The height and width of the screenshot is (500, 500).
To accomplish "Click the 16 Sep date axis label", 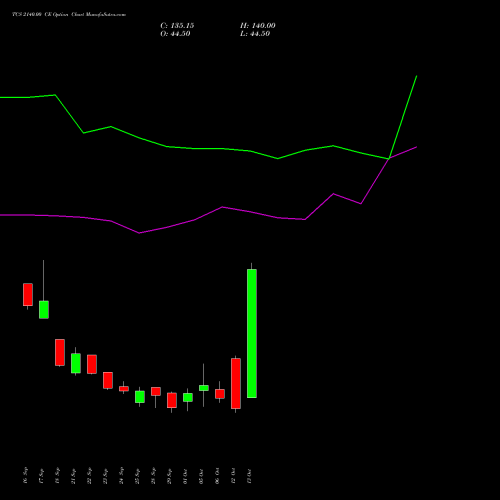I will point(26,476).
